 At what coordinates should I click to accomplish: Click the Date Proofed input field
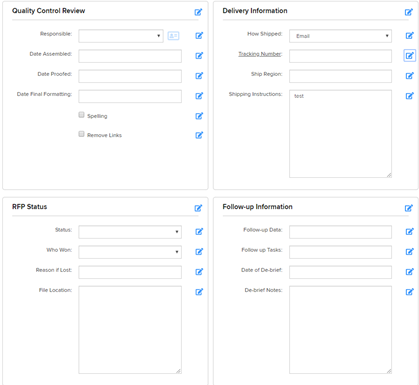pos(130,76)
